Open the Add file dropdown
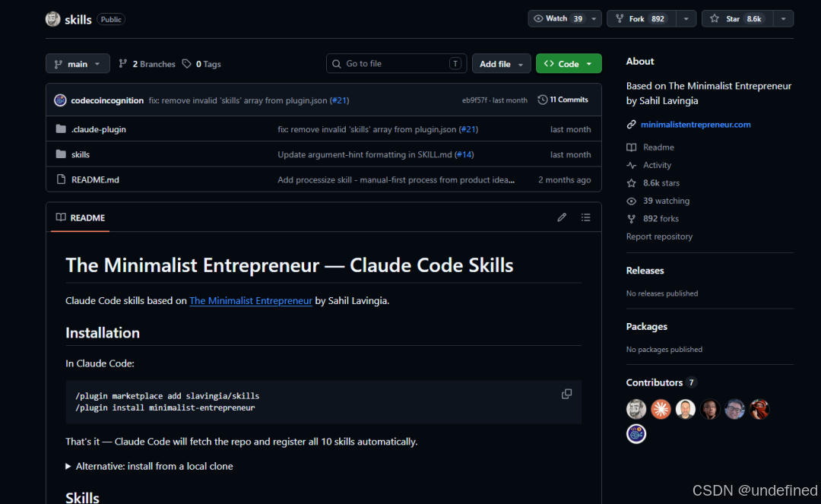Viewport: 821px width, 504px height. click(x=501, y=64)
